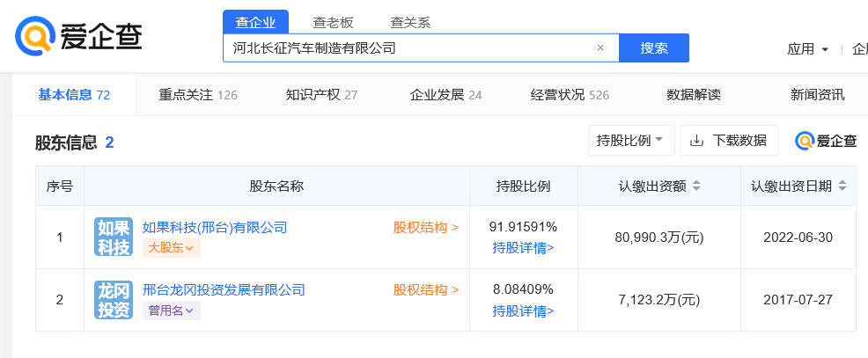Screen dimensions: 868x358
Task: Click the 2017-07-27 date cell
Action: tap(798, 301)
